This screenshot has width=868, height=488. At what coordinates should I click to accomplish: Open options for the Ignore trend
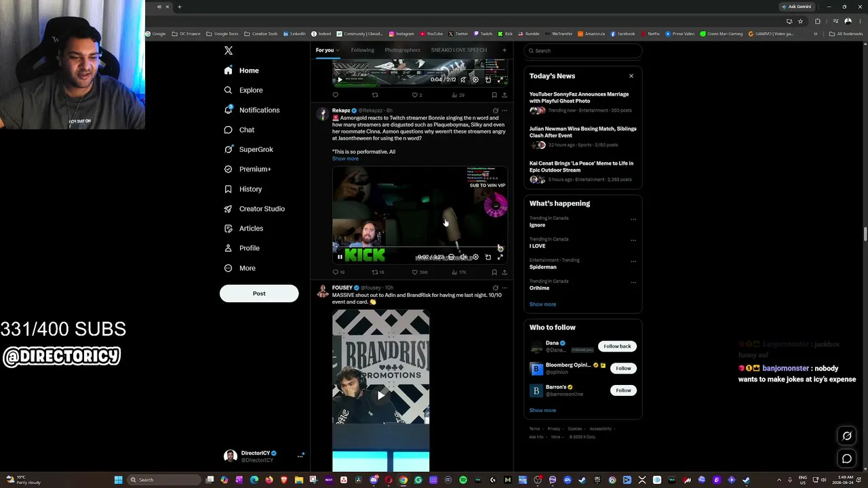coord(633,220)
